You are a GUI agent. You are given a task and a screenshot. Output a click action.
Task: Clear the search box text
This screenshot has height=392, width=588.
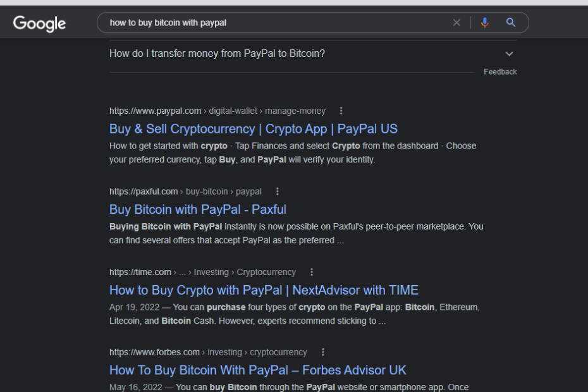(x=456, y=23)
